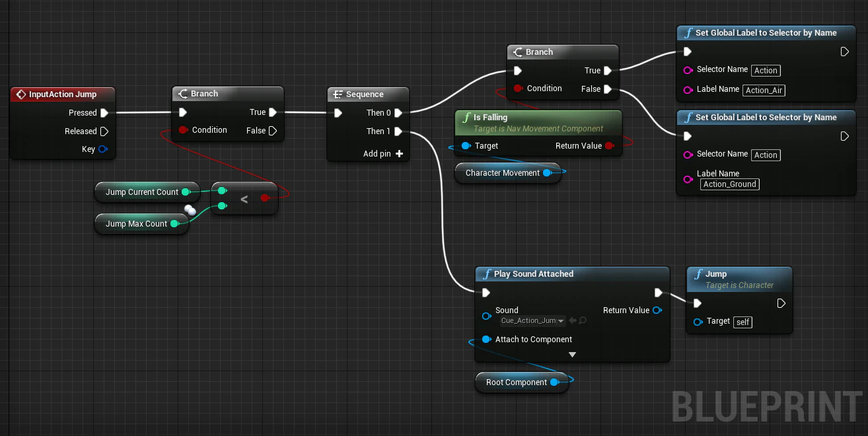The width and height of the screenshot is (868, 436).
Task: Click the self value on the Jump node
Action: 743,322
